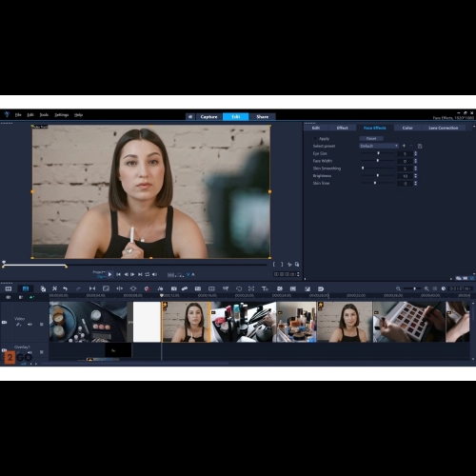The width and height of the screenshot is (476, 476).
Task: Toggle the Video track visibility icon
Action: [4, 322]
